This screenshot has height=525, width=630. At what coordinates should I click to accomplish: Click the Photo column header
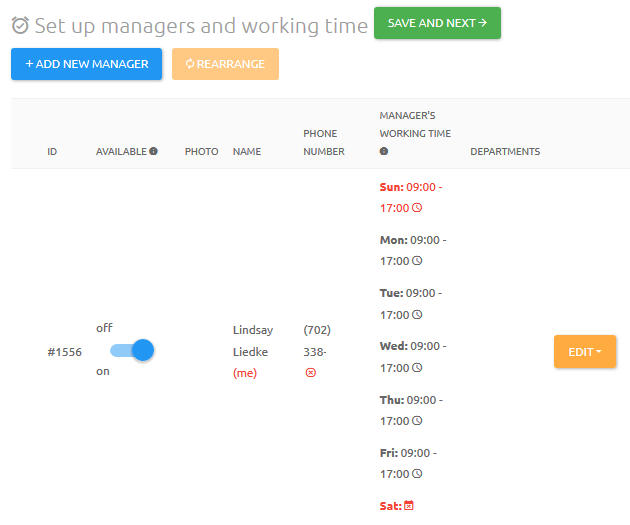[201, 151]
